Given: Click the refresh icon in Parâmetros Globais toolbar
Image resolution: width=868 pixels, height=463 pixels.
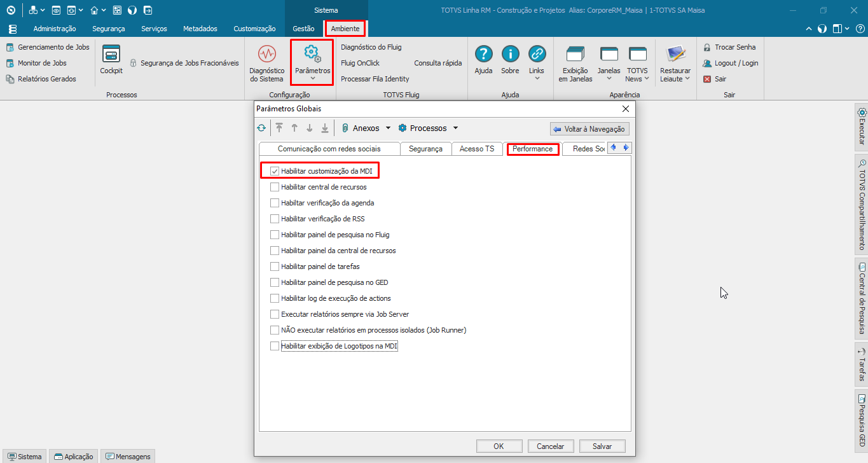Looking at the screenshot, I should 261,128.
